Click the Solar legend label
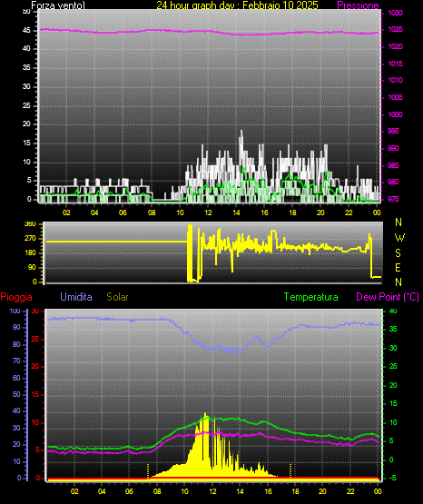Image resolution: width=423 pixels, height=504 pixels. (118, 297)
